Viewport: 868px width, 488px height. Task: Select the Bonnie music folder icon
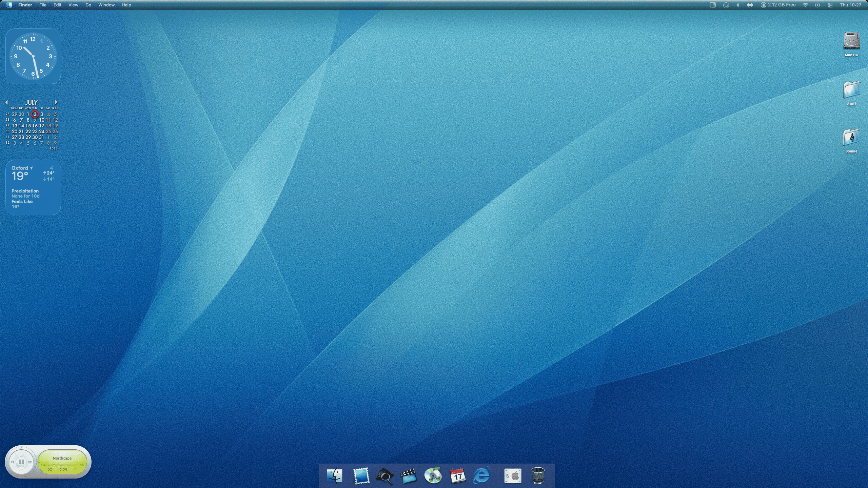(x=851, y=138)
